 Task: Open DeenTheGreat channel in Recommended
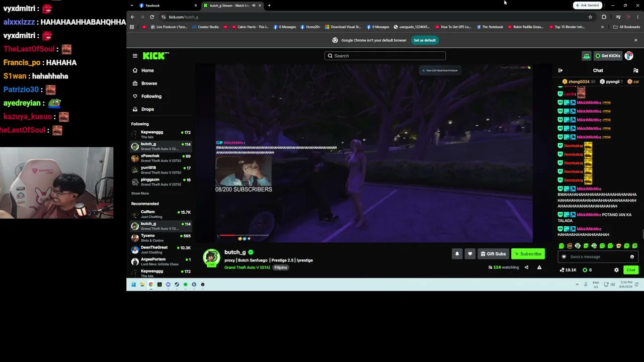(161, 249)
